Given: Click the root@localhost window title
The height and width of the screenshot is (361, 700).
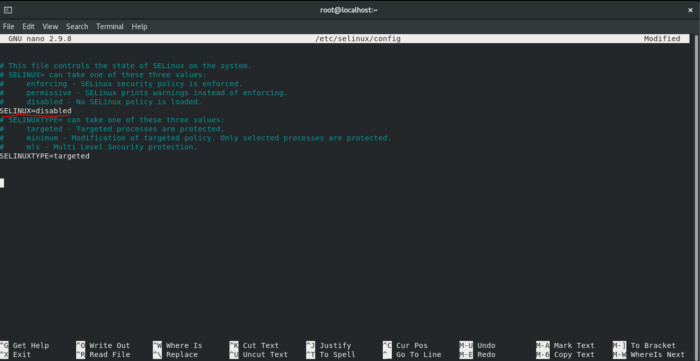Looking at the screenshot, I should coord(349,10).
